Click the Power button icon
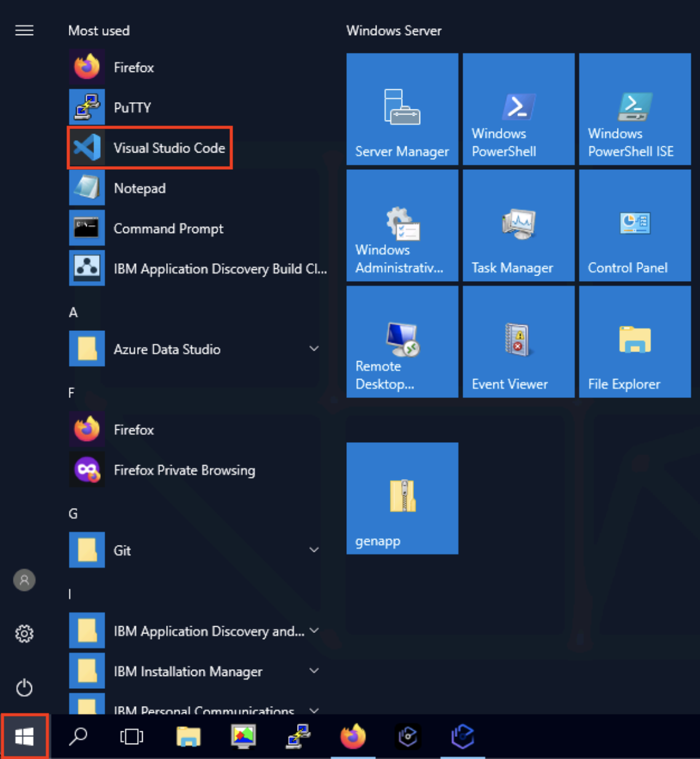The image size is (700, 759). (25, 687)
